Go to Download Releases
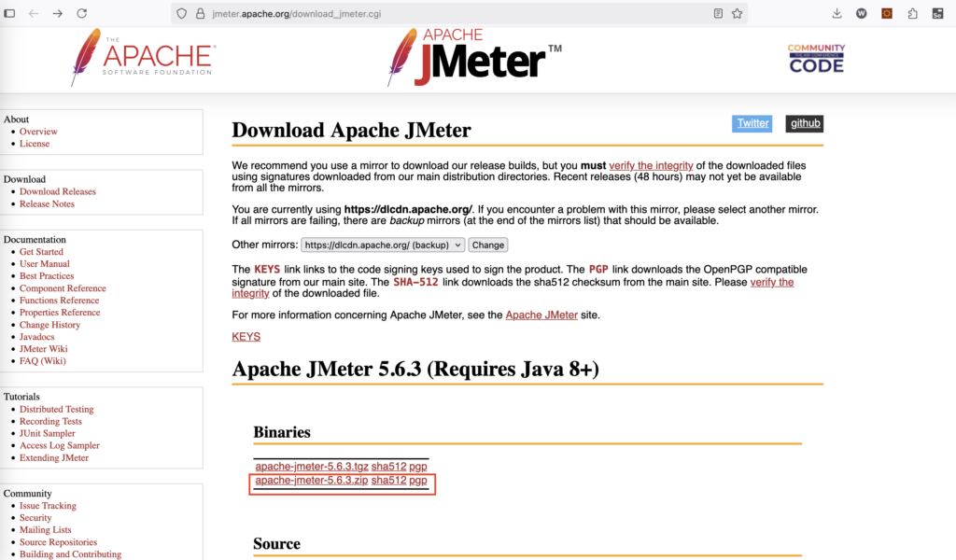 coord(57,191)
